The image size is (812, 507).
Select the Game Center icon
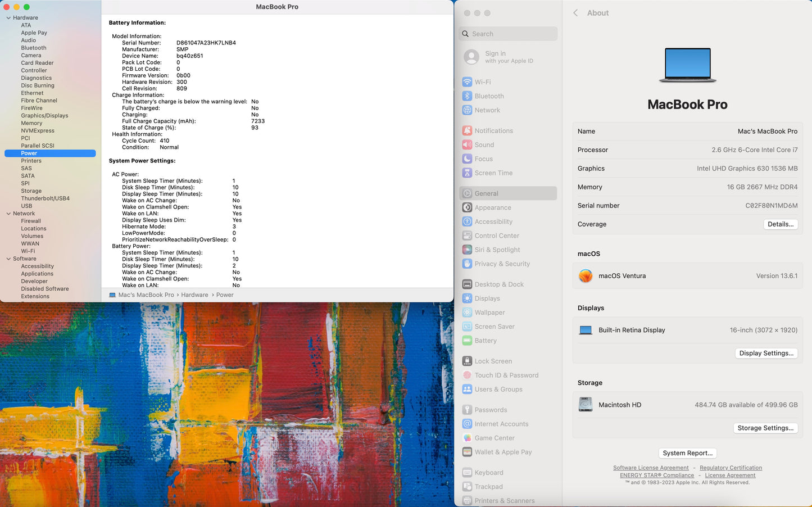tap(467, 438)
